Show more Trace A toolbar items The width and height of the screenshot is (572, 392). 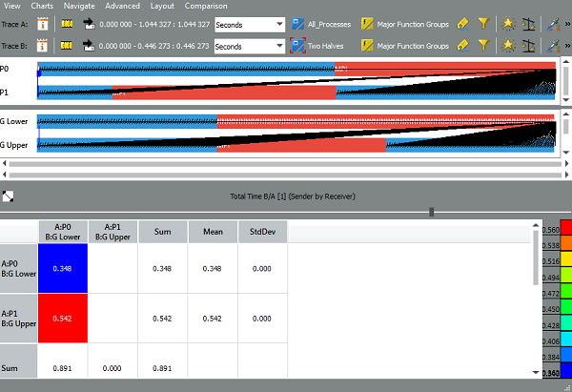(567, 24)
